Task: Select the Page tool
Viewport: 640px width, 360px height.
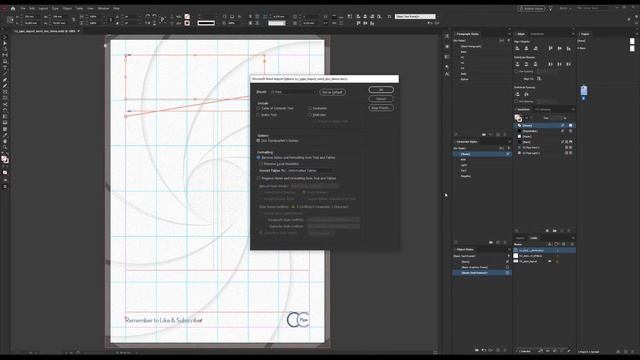Action: coord(5,49)
